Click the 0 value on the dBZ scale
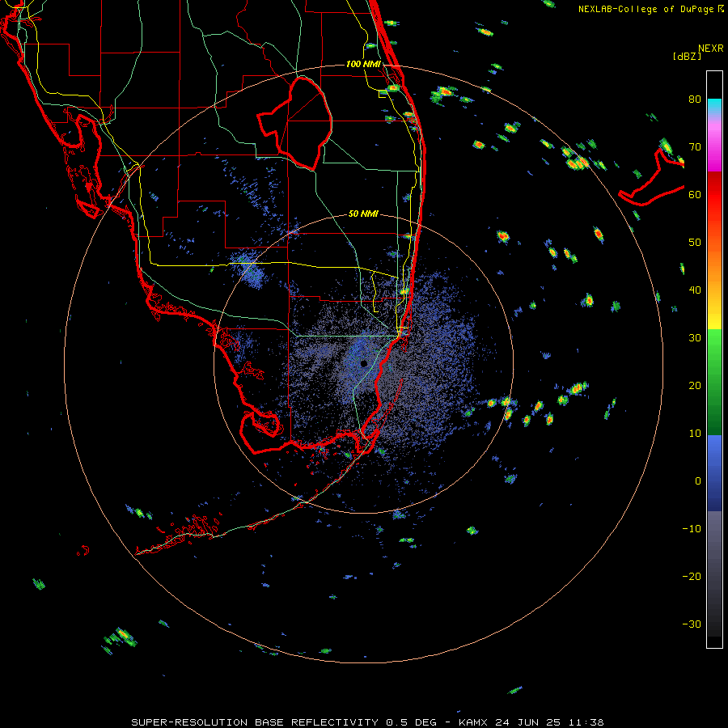This screenshot has height=728, width=728. tap(698, 481)
